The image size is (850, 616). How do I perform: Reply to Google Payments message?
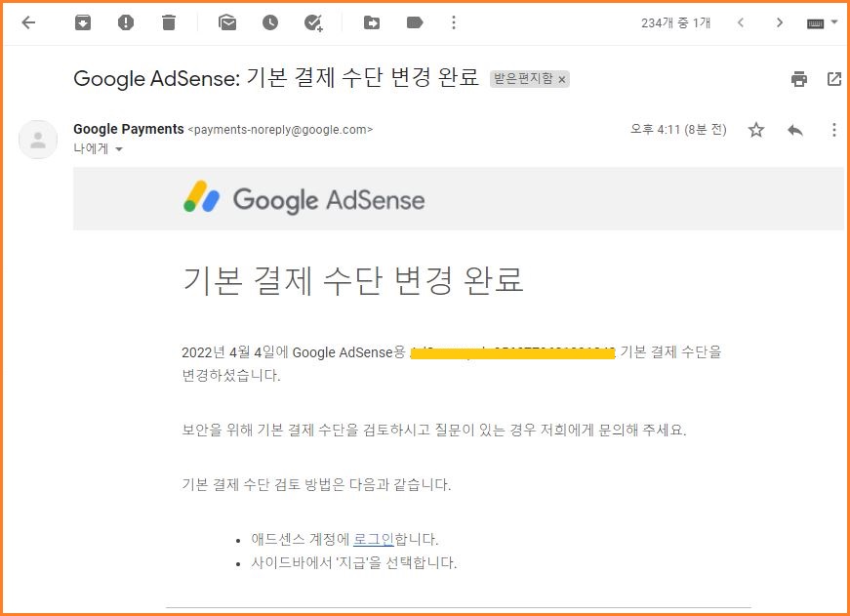pyautogui.click(x=795, y=130)
